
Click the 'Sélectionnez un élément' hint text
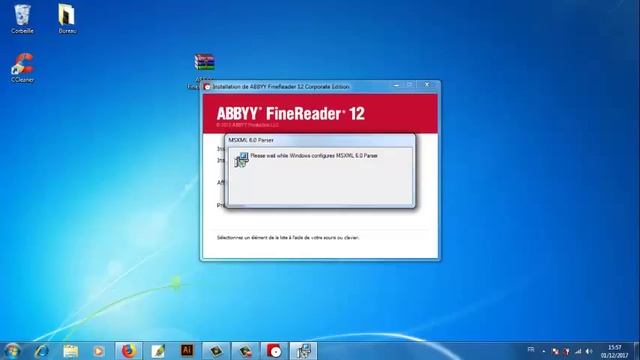click(x=288, y=238)
